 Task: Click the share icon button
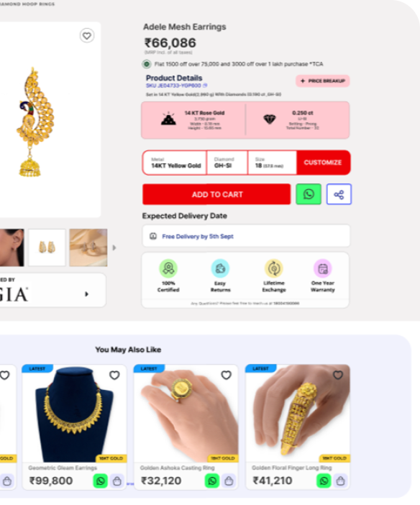click(x=339, y=194)
